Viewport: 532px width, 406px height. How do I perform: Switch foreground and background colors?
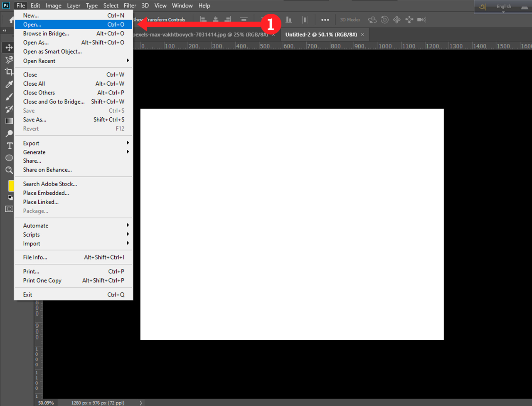coord(10,198)
